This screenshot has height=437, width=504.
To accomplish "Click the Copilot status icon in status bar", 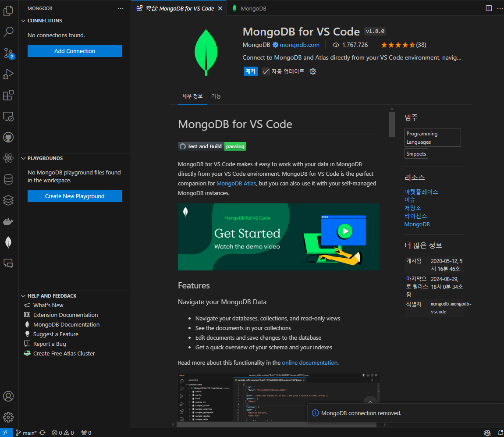I will [x=487, y=433].
